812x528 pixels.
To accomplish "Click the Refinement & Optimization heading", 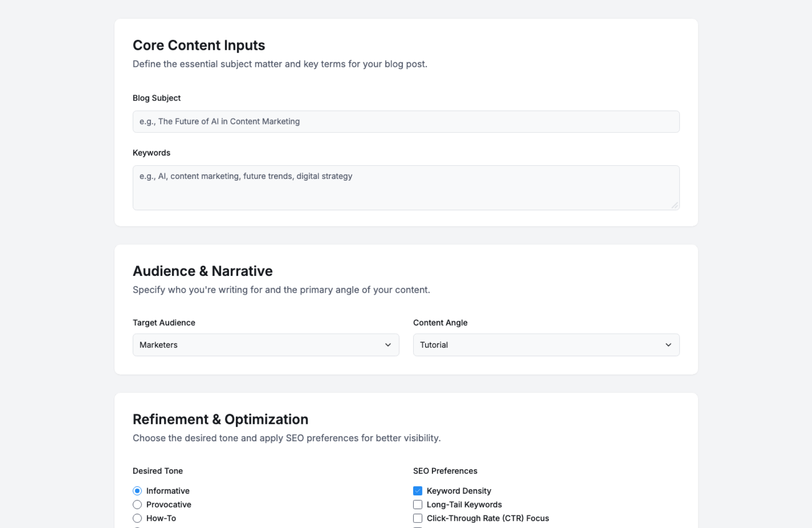I will point(220,419).
